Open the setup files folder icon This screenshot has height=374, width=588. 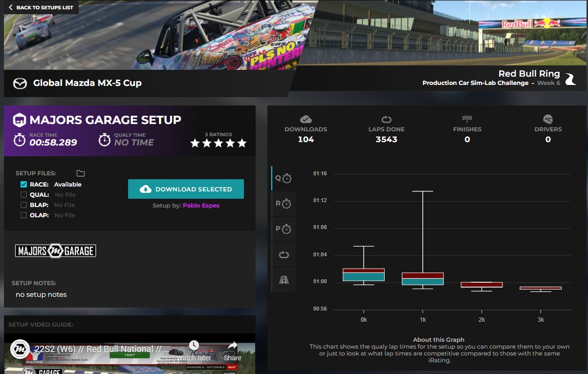(x=81, y=173)
